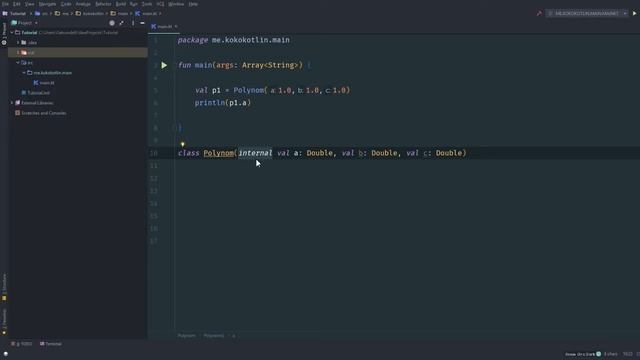Viewport: 640px width, 360px height.
Task: Select main.kt file in project tree
Action: [44, 83]
